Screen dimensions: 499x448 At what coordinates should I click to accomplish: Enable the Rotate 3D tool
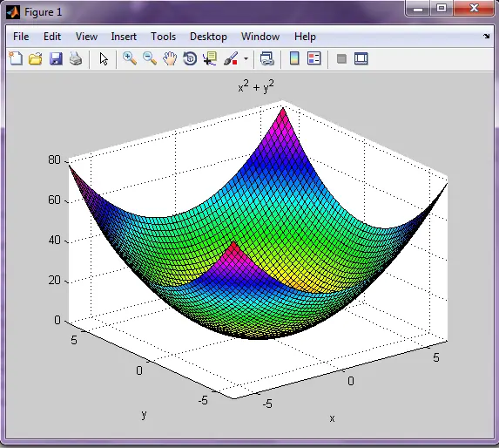(190, 59)
